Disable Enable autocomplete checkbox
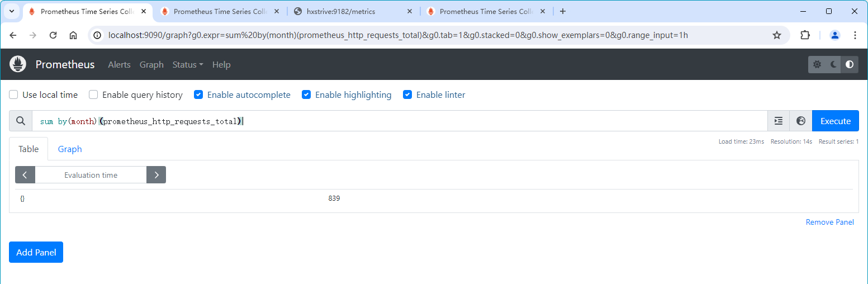The width and height of the screenshot is (868, 284). pos(198,94)
